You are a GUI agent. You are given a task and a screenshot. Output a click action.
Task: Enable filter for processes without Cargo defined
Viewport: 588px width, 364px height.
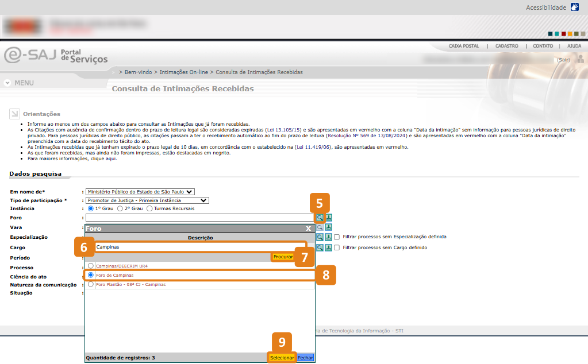337,247
